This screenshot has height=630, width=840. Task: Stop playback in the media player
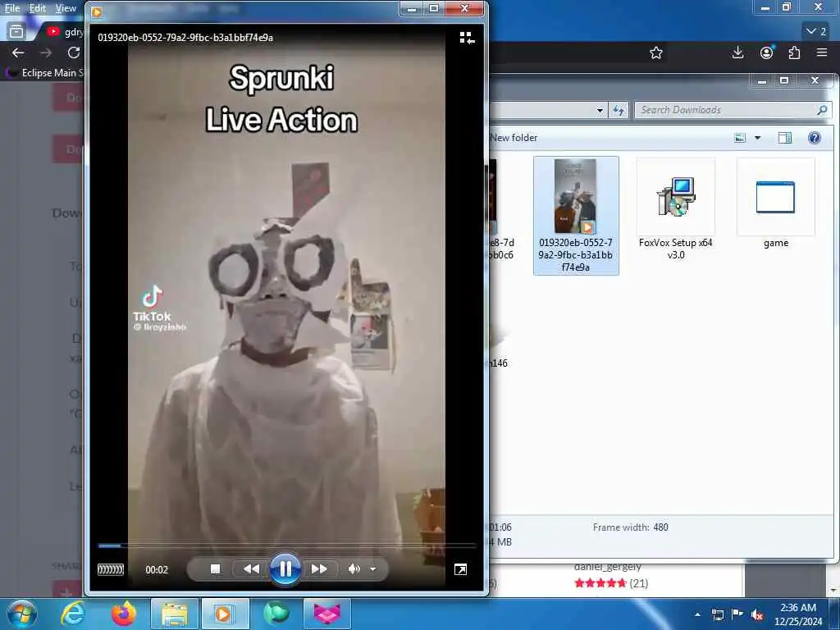tap(216, 569)
